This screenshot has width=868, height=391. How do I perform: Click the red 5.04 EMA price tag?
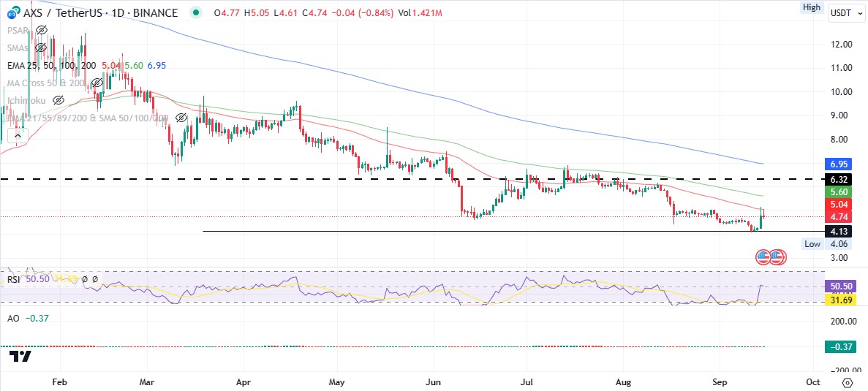[839, 204]
